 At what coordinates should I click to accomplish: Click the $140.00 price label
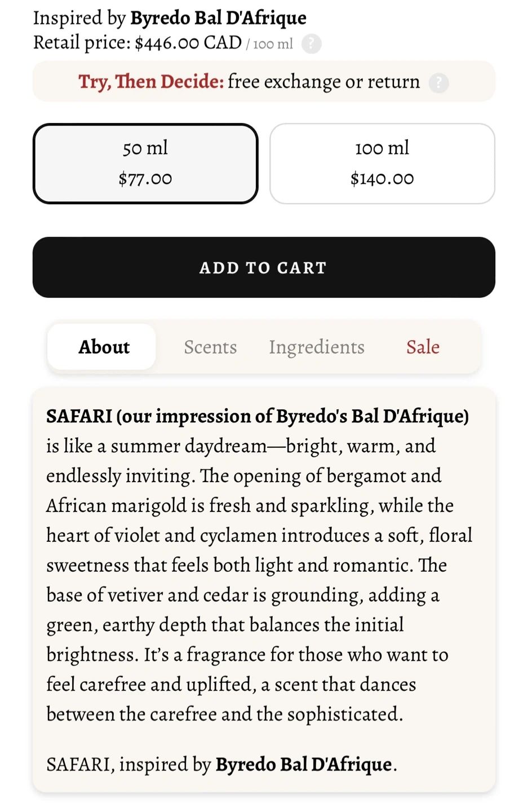coord(382,179)
